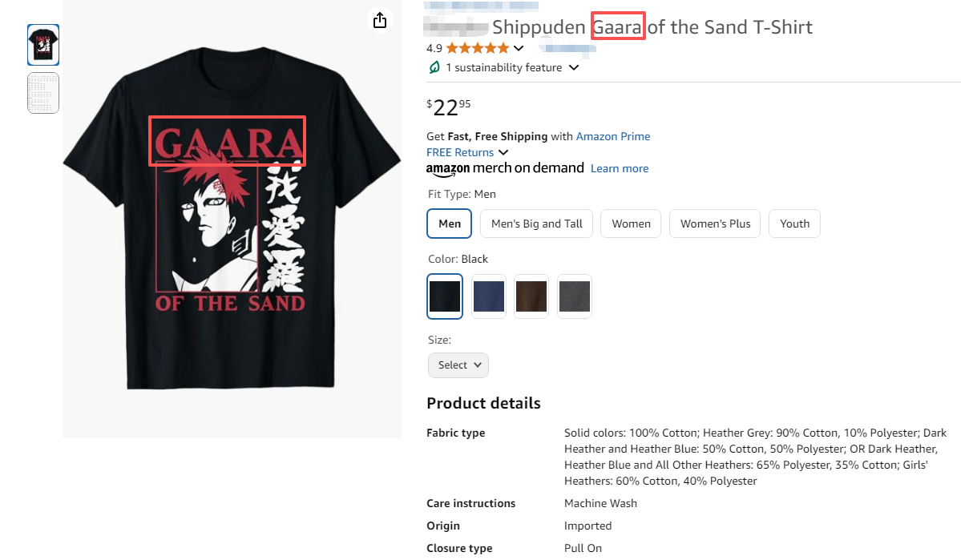Image resolution: width=961 pixels, height=560 pixels.
Task: Choose the Women fit type
Action: tap(631, 224)
